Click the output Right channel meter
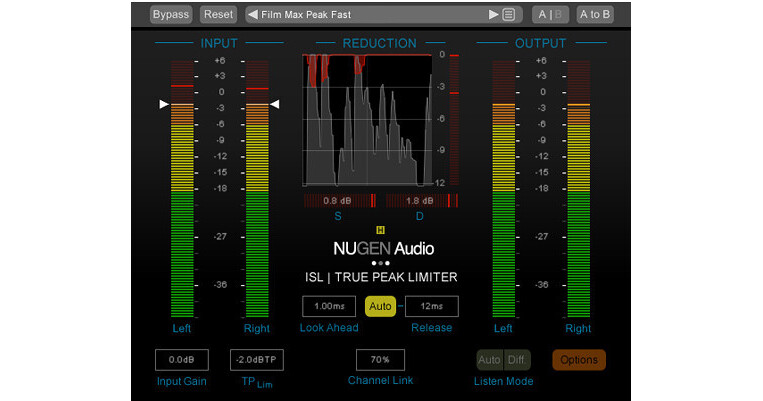 (579, 189)
